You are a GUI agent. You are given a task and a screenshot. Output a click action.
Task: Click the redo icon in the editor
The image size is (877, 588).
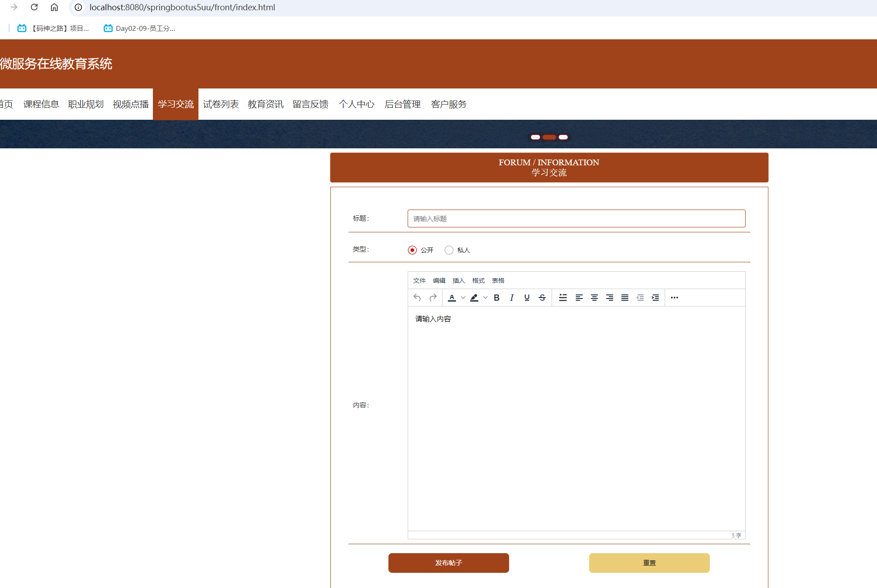pyautogui.click(x=433, y=298)
